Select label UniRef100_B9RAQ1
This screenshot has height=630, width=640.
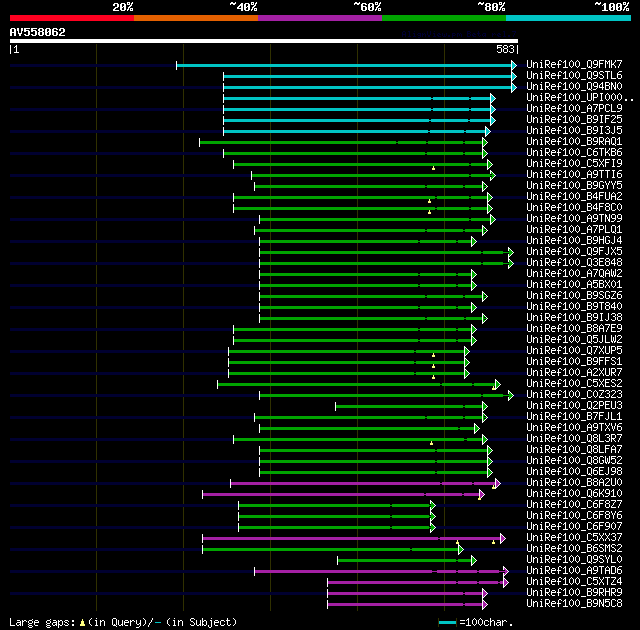pyautogui.click(x=574, y=141)
